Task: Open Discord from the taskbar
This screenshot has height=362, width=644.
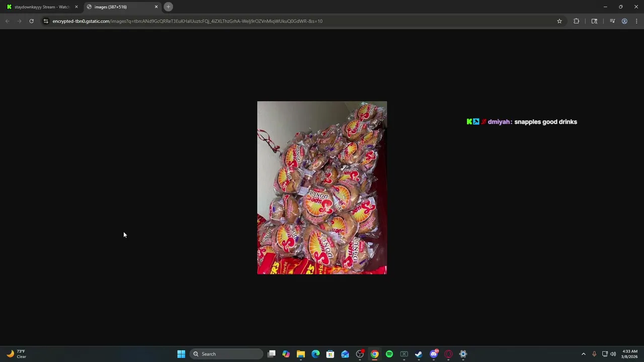Action: pyautogui.click(x=434, y=354)
